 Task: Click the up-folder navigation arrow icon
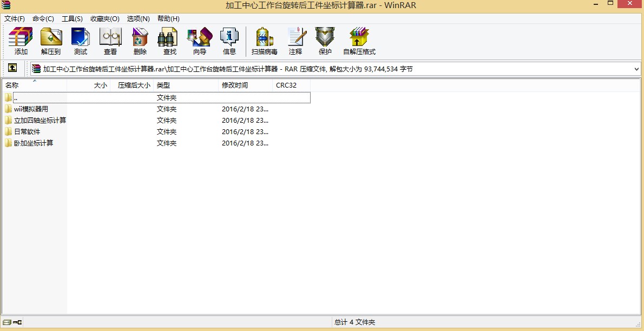point(12,68)
